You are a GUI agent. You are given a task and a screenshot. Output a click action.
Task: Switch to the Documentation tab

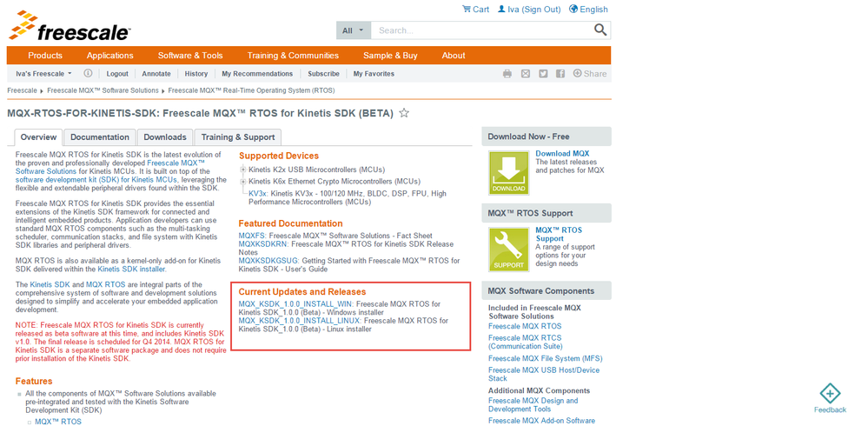[x=100, y=137]
